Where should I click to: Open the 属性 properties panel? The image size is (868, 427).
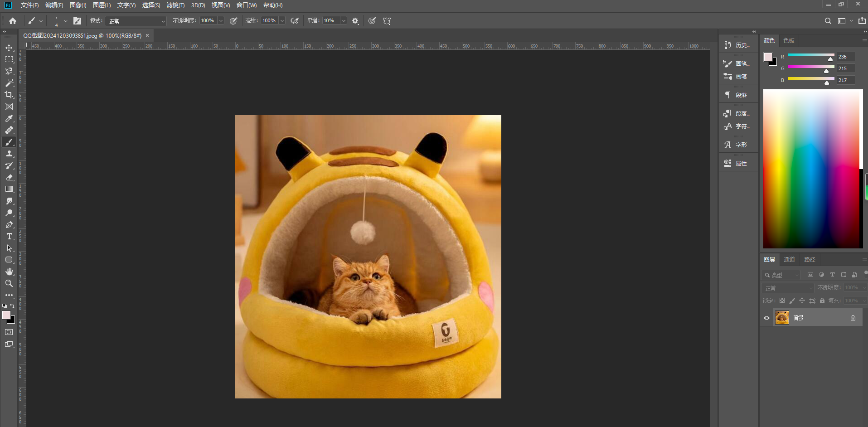click(737, 163)
